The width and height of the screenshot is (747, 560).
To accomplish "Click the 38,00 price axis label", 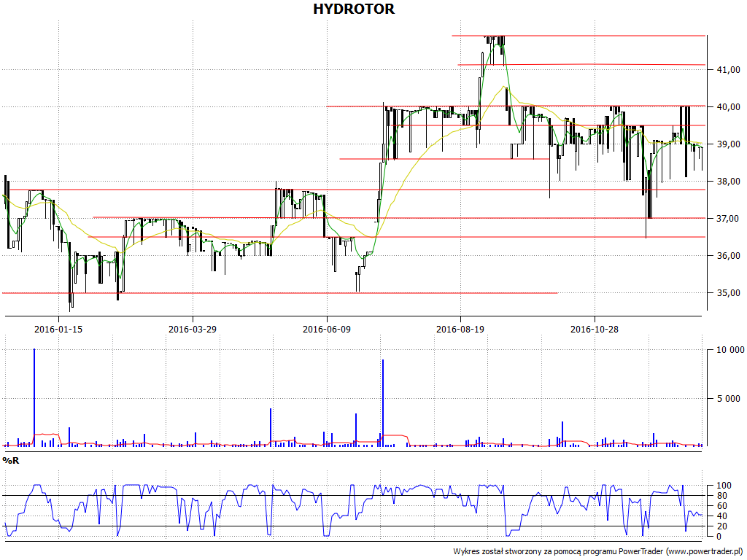I will click(x=729, y=181).
